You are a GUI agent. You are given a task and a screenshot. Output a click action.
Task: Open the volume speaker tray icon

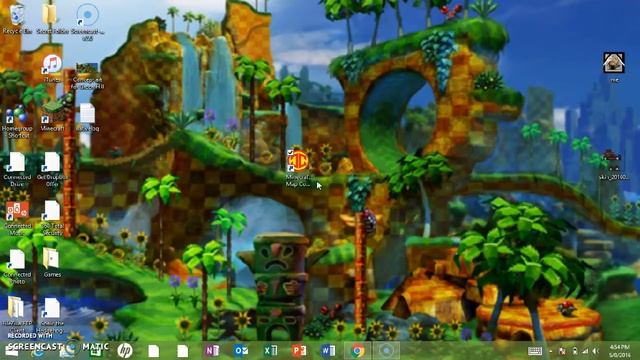(x=596, y=351)
